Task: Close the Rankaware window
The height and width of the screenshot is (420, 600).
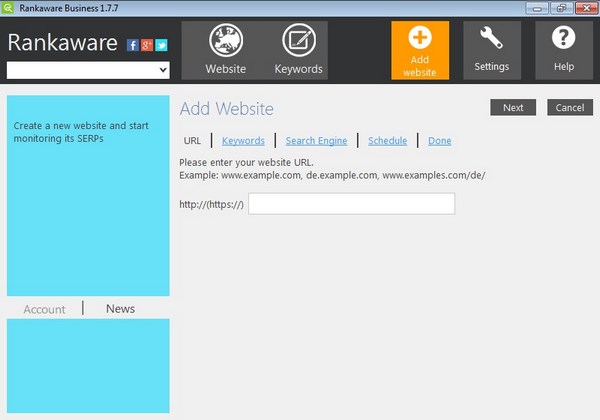Action: click(586, 8)
